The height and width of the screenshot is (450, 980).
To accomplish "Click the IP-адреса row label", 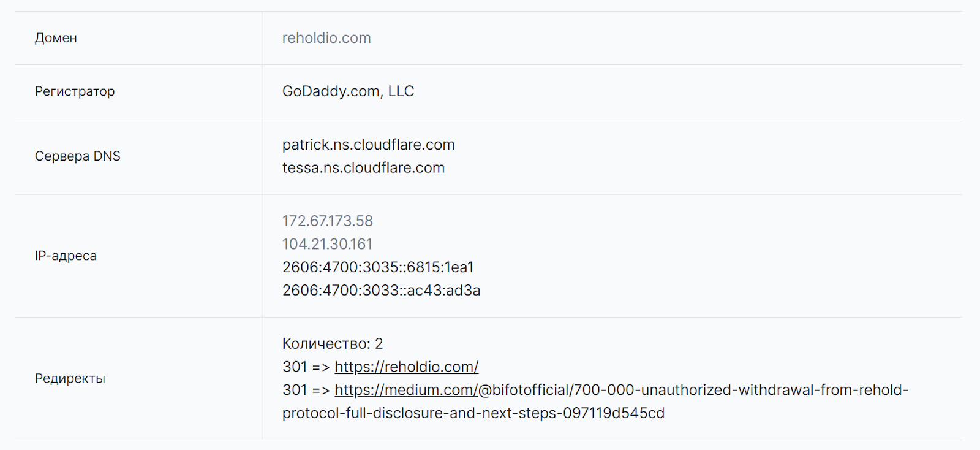I will [x=66, y=256].
